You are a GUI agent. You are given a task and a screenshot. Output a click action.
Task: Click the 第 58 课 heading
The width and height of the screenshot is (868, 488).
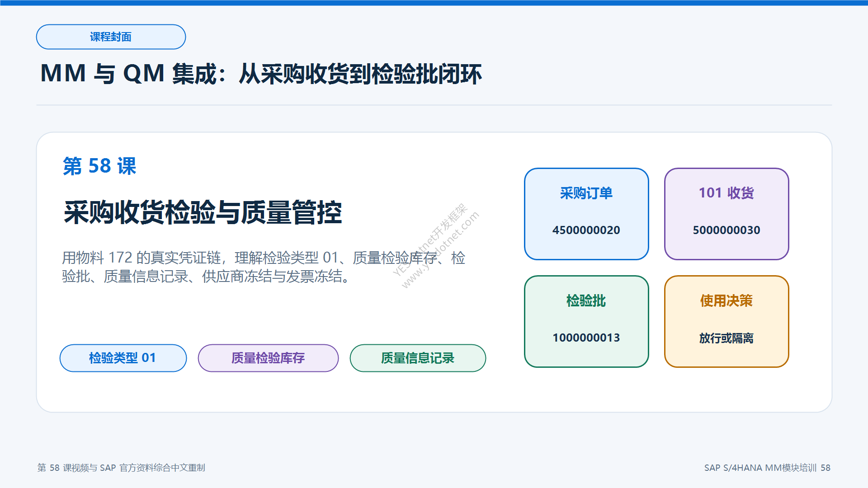pyautogui.click(x=99, y=166)
